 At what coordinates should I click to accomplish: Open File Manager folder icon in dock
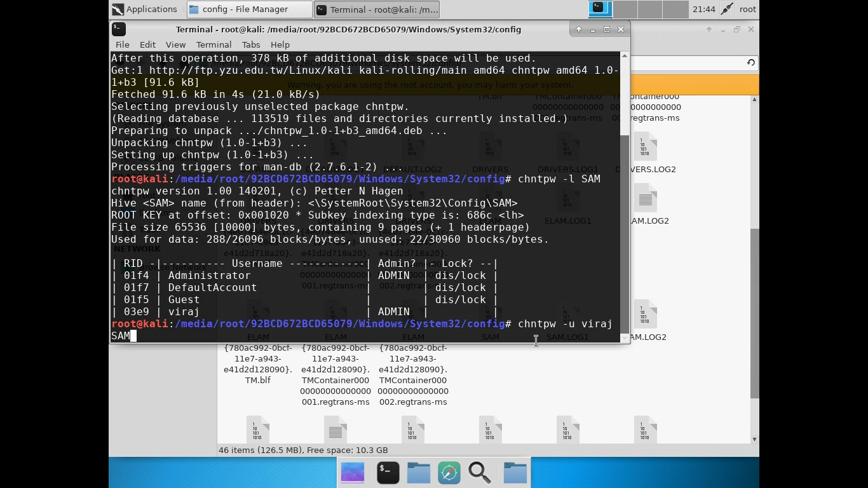[x=418, y=473]
